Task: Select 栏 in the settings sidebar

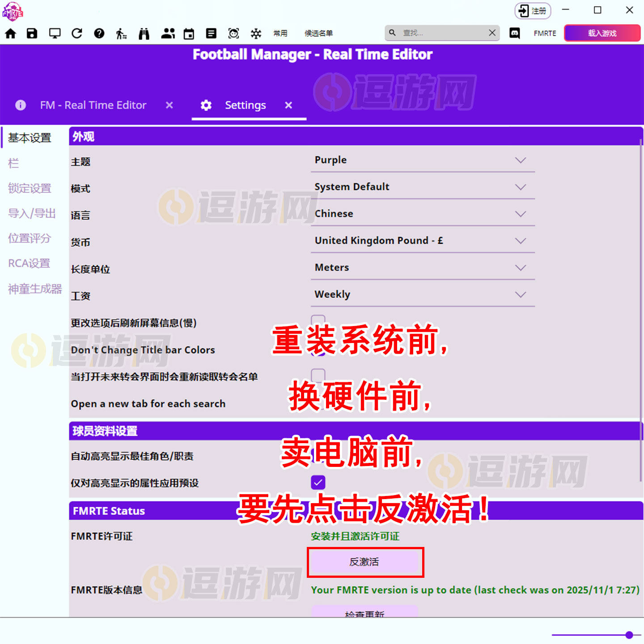Action: [x=13, y=163]
